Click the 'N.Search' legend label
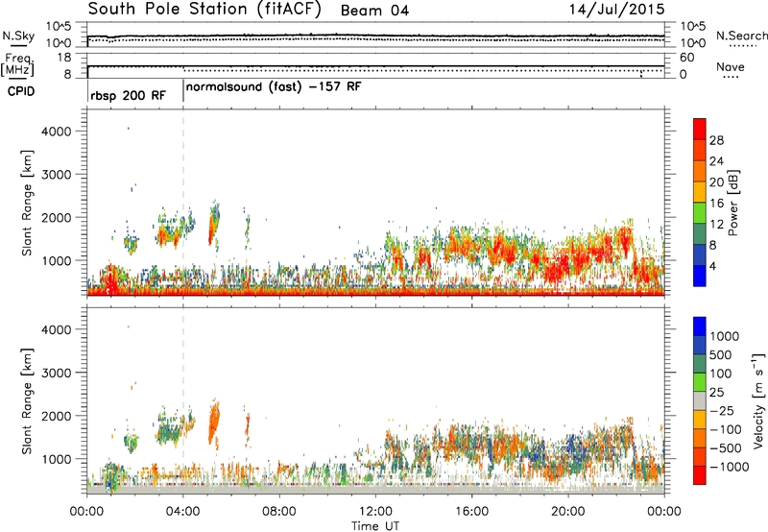This screenshot has width=768, height=532. click(741, 36)
